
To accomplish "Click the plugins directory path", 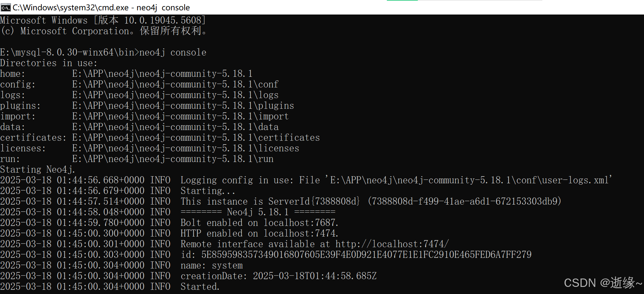I will pos(183,106).
